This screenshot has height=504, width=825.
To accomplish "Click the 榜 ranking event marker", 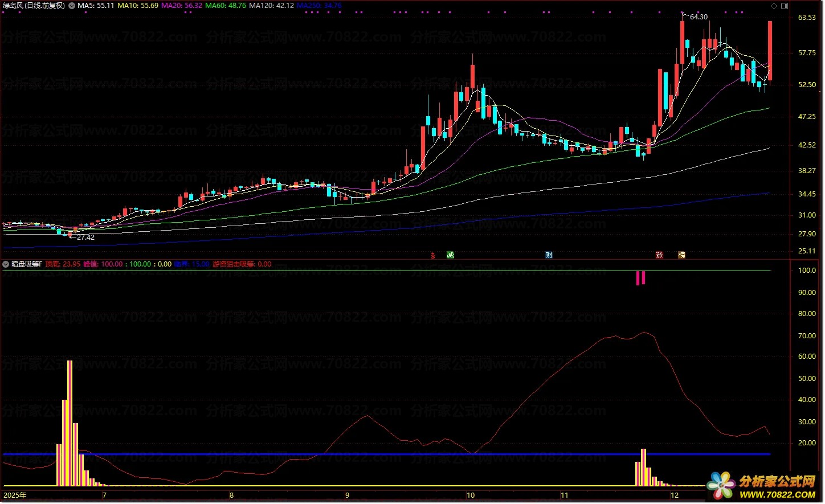I will (681, 255).
